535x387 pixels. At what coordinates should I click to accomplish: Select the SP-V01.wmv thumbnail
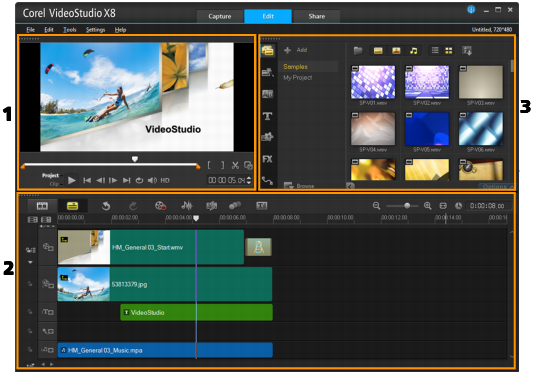click(x=373, y=82)
